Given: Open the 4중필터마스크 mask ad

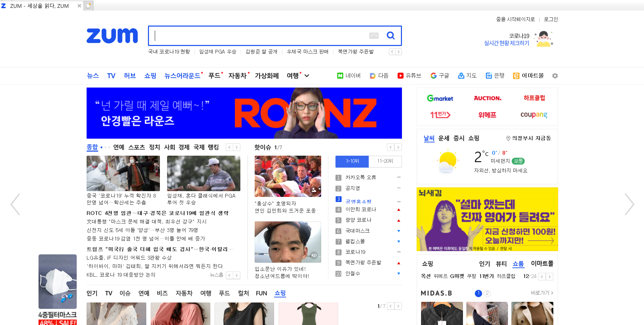Looking at the screenshot, I should tap(58, 290).
